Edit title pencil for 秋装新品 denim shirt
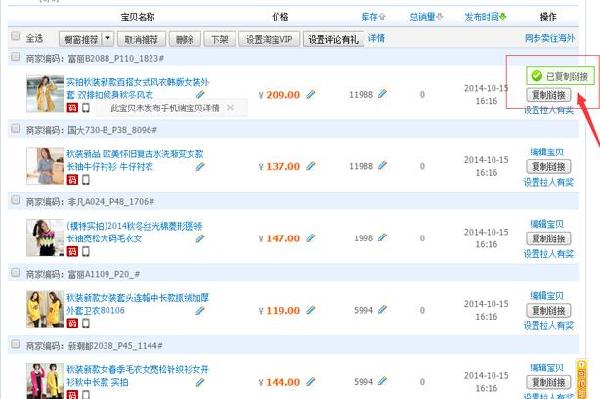This screenshot has height=399, width=600. pyautogui.click(x=200, y=166)
